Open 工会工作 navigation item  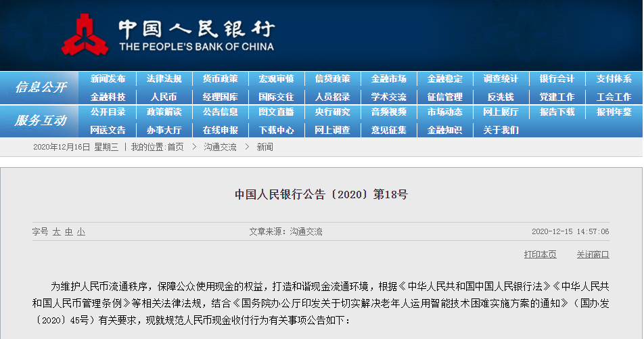coord(614,97)
